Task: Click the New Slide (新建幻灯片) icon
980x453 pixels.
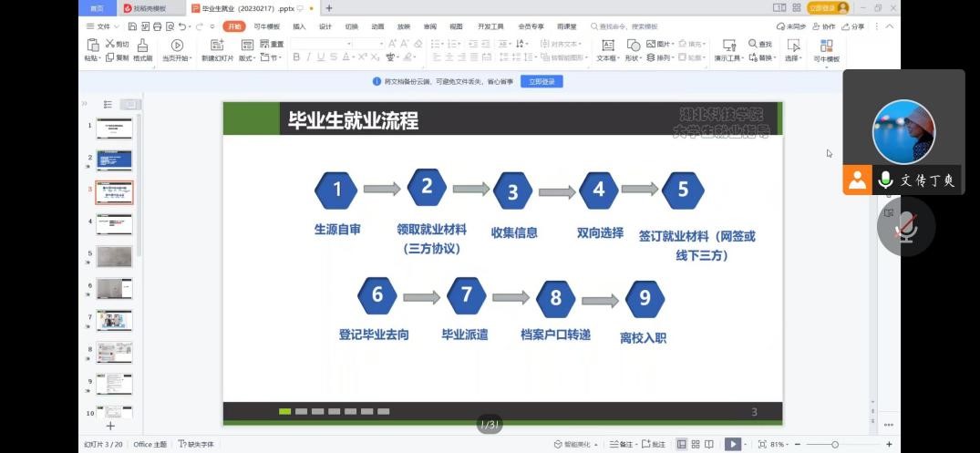Action: [x=217, y=46]
